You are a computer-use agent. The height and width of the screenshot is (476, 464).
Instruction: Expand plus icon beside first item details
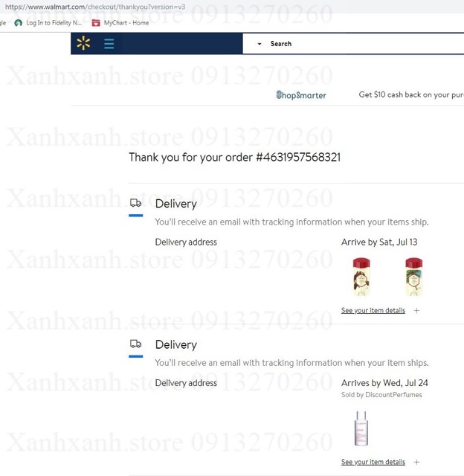(416, 311)
